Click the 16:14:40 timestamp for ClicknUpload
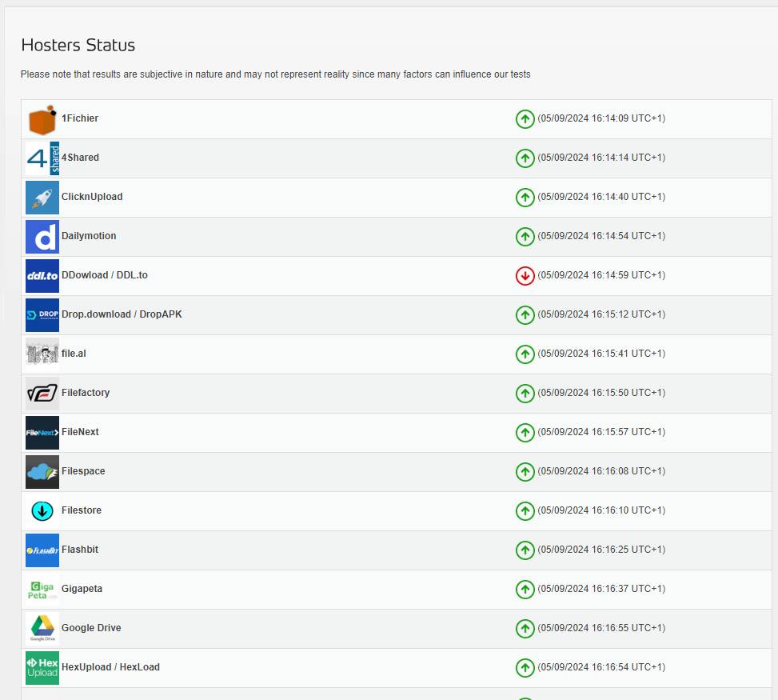 601,197
